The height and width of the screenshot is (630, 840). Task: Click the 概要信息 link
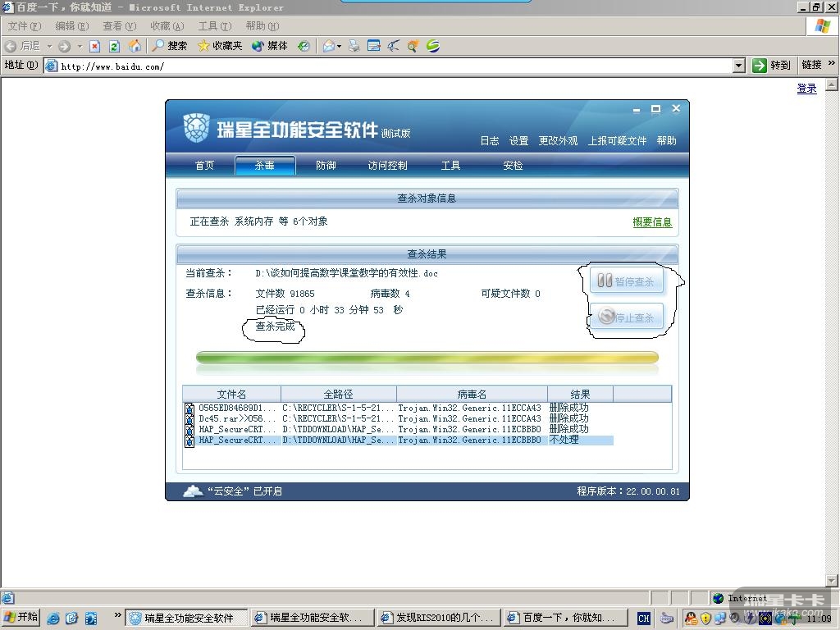652,221
